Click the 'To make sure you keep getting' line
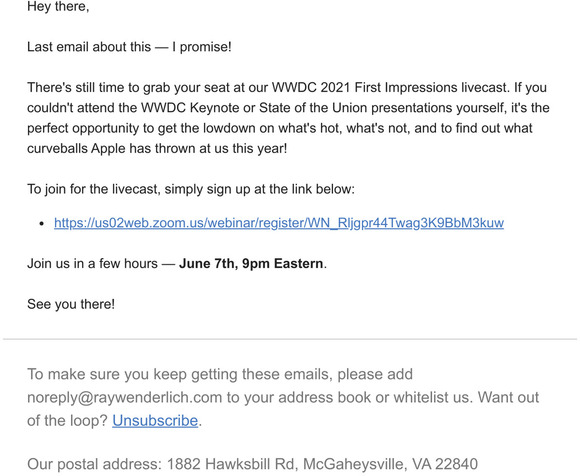The height and width of the screenshot is (476, 580). click(220, 374)
